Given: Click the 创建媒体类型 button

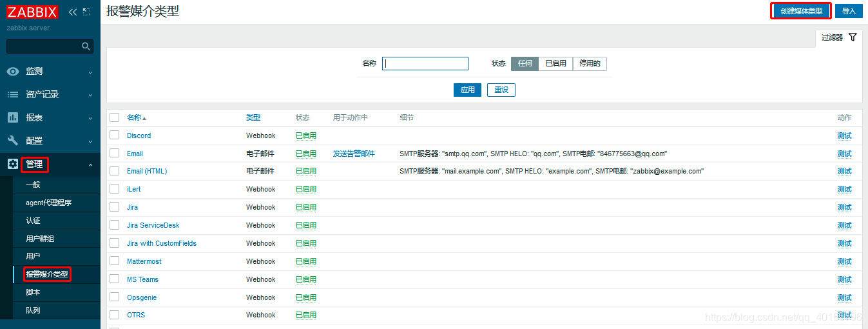Looking at the screenshot, I should pyautogui.click(x=801, y=11).
